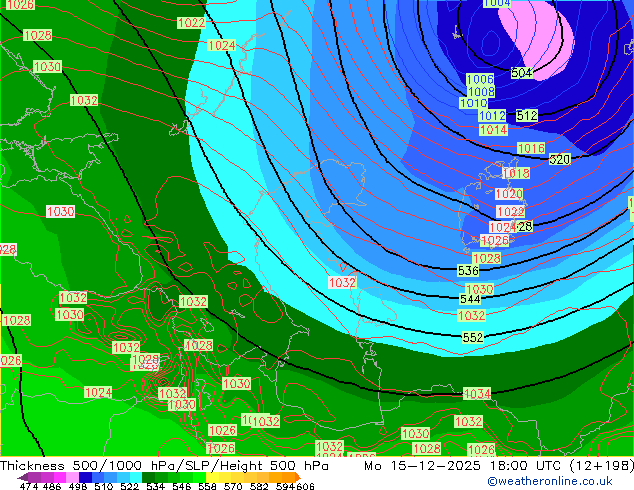
Task: Select the yellow legend swatch above 558
Action: 213,477
